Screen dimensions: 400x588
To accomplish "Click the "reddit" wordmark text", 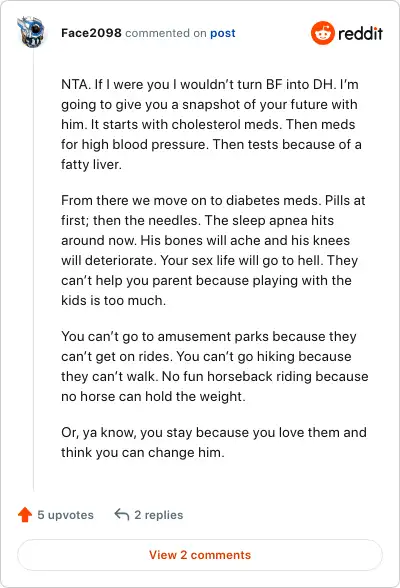I will coord(360,33).
